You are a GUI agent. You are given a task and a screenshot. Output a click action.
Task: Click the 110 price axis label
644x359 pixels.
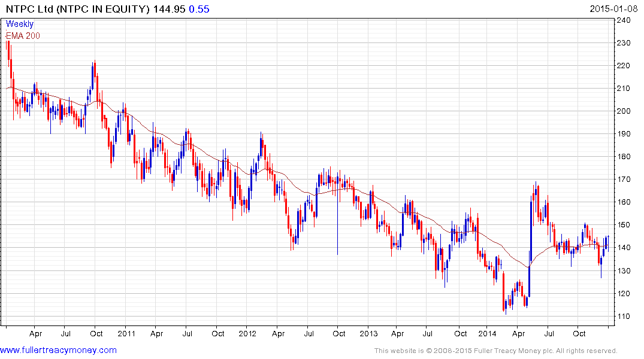tap(624, 317)
